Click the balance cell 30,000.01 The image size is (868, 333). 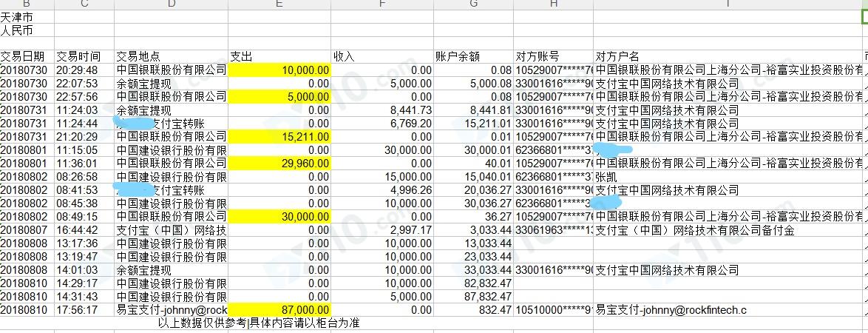click(x=473, y=149)
